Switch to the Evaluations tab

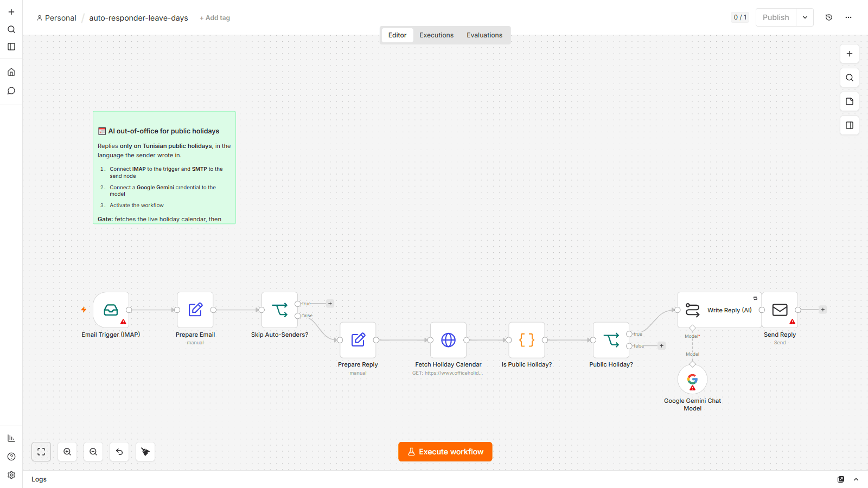coord(484,35)
